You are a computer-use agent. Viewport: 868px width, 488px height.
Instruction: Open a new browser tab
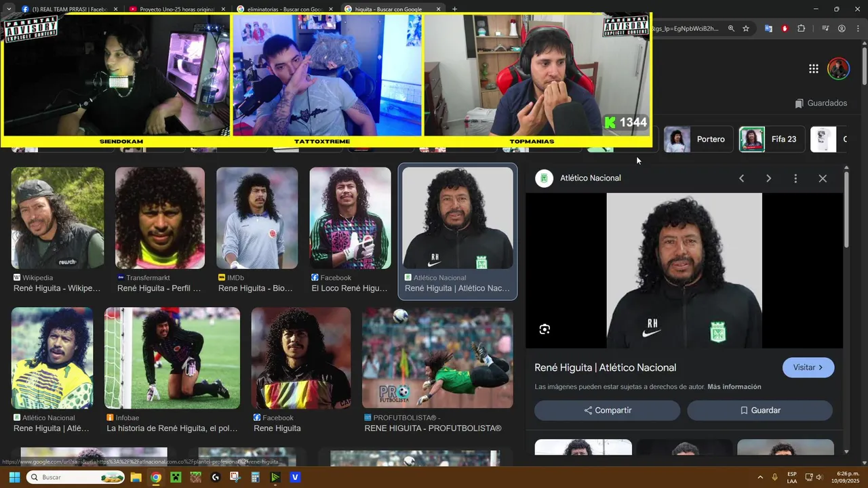454,9
